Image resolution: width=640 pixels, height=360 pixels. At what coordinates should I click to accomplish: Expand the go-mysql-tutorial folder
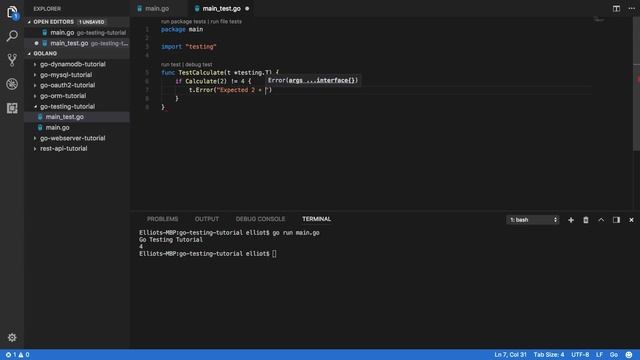click(x=66, y=75)
